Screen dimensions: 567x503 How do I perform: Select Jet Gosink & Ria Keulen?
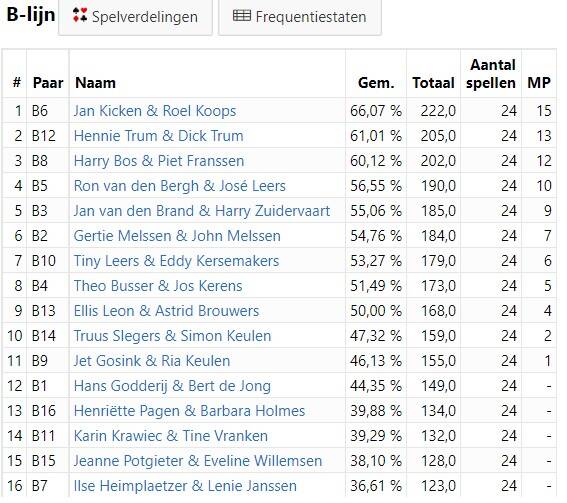point(152,361)
